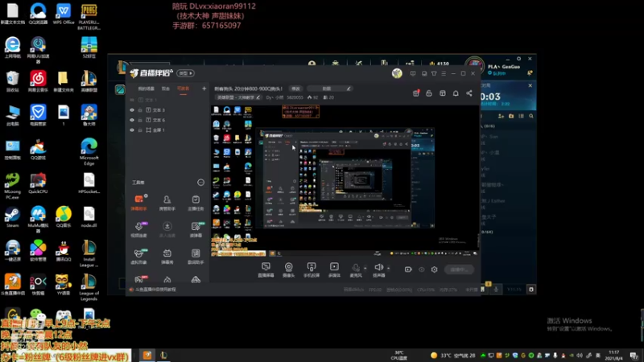Collapse the 工具箱 toolbox section
644x362 pixels.
tap(200, 183)
